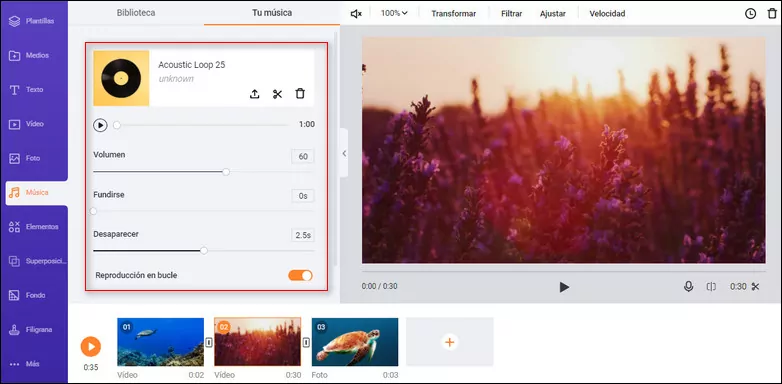Click the Desaparecer value field showing 2.5s
Screen dimensions: 782x384
[303, 235]
